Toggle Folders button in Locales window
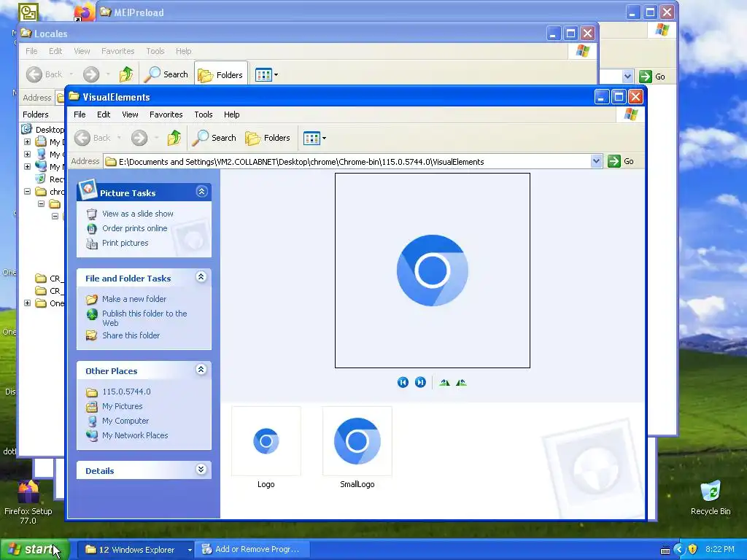This screenshot has height=560, width=747. tap(220, 75)
